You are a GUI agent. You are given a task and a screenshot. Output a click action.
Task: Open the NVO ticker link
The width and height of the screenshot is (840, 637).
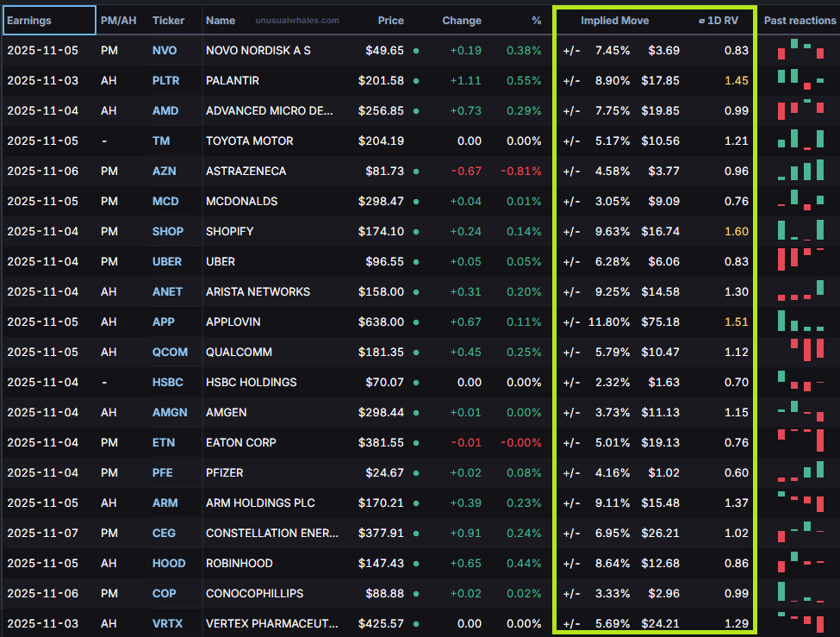(x=165, y=50)
